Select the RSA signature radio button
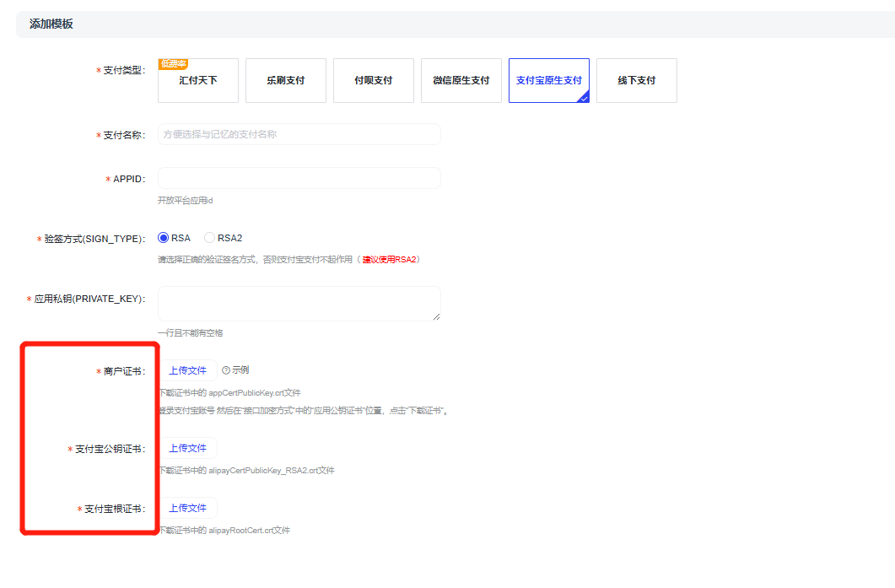 pos(164,238)
